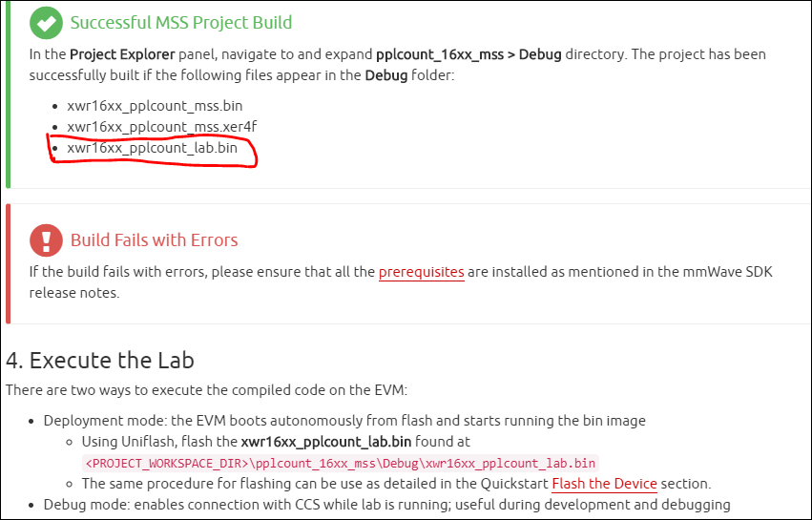Image resolution: width=812 pixels, height=520 pixels.
Task: Click bold pplcount_16xx_mss > Debug text
Action: [x=468, y=54]
